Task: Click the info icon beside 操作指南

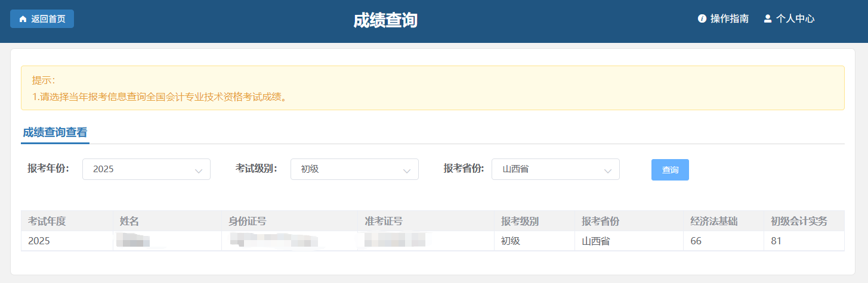Action: pos(702,18)
